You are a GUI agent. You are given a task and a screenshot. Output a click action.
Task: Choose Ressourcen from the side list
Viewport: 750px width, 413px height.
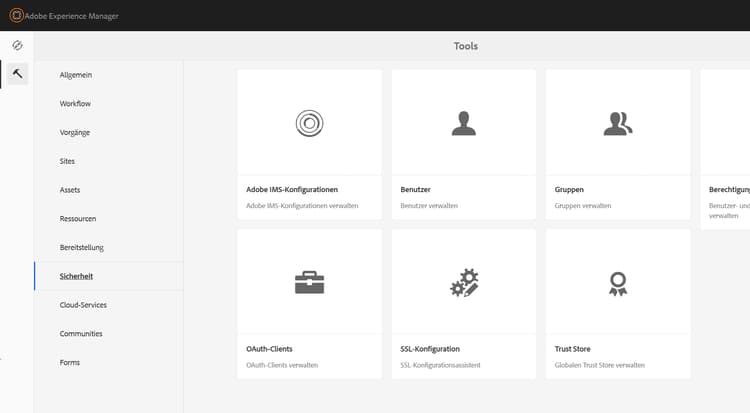[77, 219]
